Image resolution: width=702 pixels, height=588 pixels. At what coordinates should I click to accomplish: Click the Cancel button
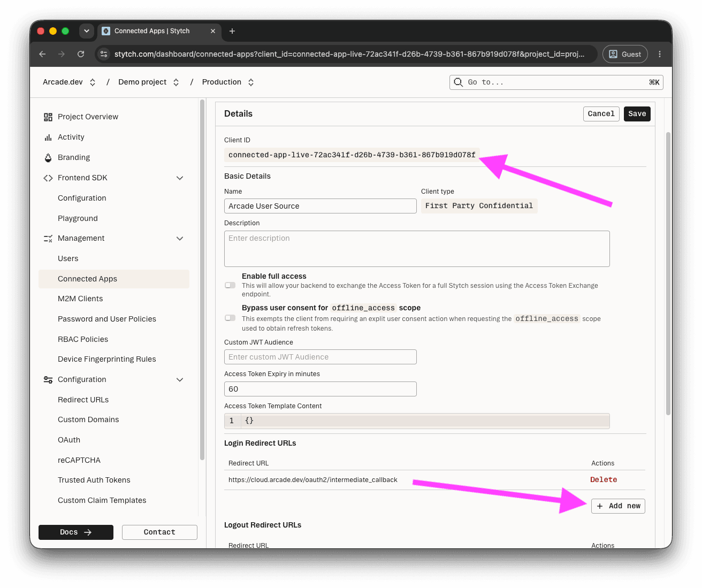click(601, 114)
